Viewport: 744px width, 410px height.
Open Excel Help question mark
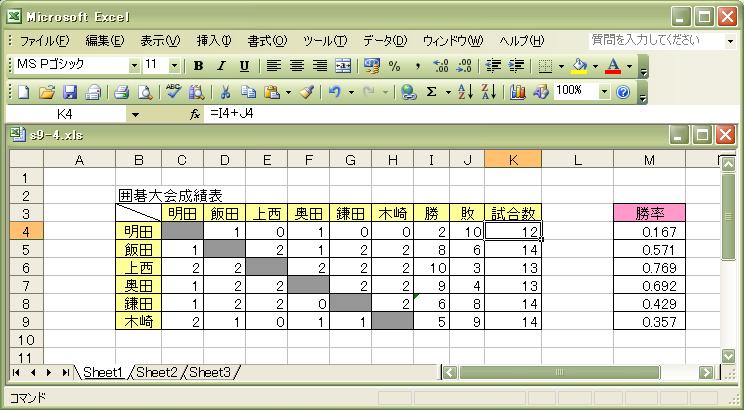pos(623,92)
